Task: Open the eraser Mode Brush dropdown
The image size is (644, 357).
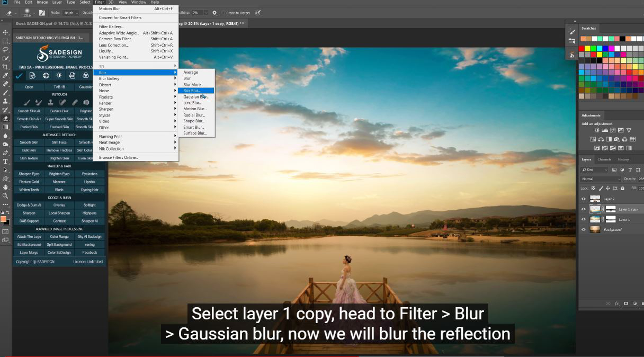Action: [70, 12]
